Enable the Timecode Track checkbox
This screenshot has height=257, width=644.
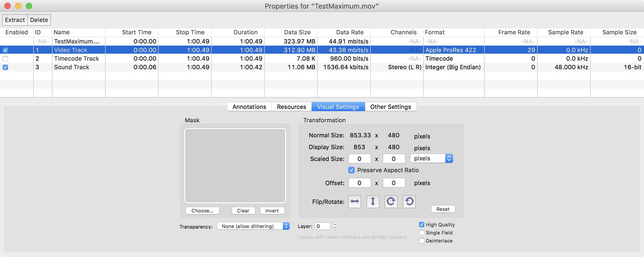(5, 59)
